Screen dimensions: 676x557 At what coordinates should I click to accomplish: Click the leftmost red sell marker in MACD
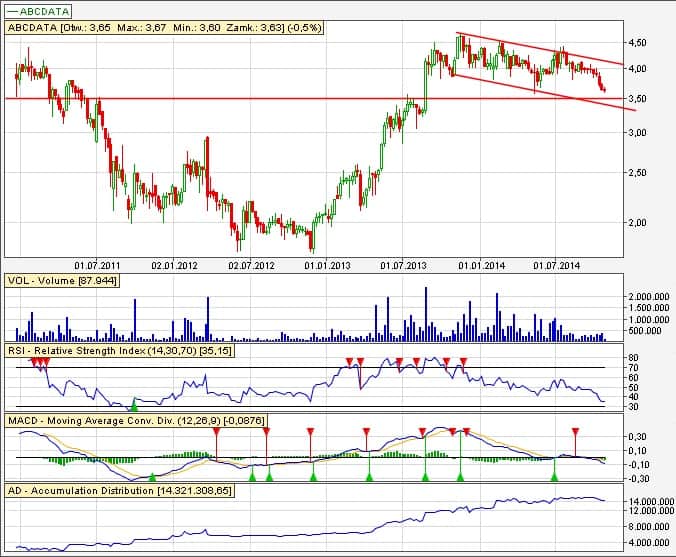click(215, 432)
